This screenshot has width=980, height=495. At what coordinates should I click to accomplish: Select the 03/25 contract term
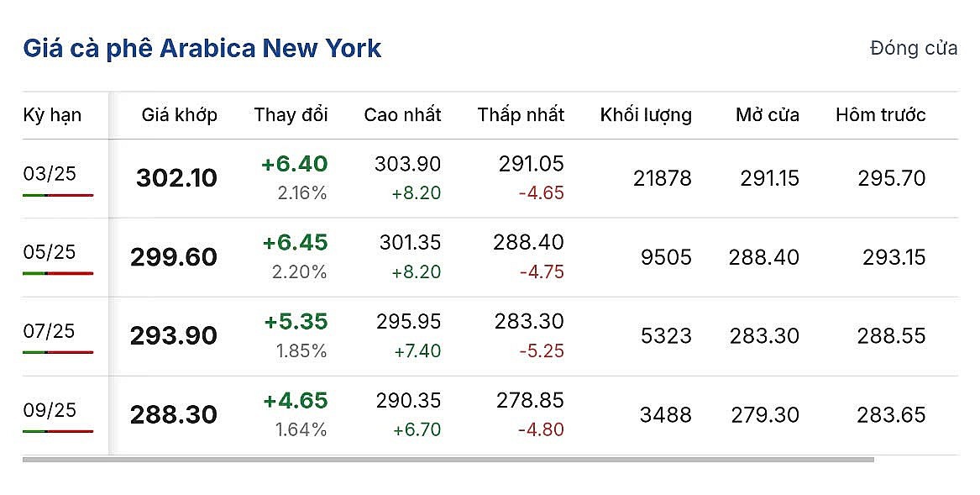[x=50, y=174]
